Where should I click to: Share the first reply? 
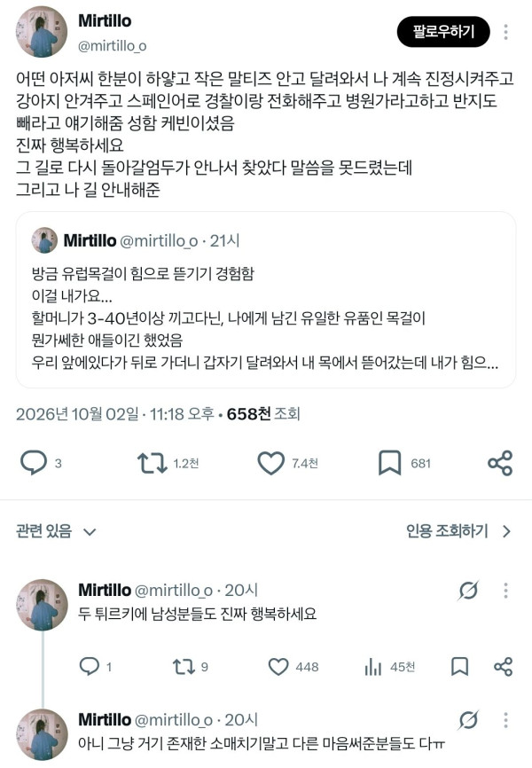[x=503, y=667]
